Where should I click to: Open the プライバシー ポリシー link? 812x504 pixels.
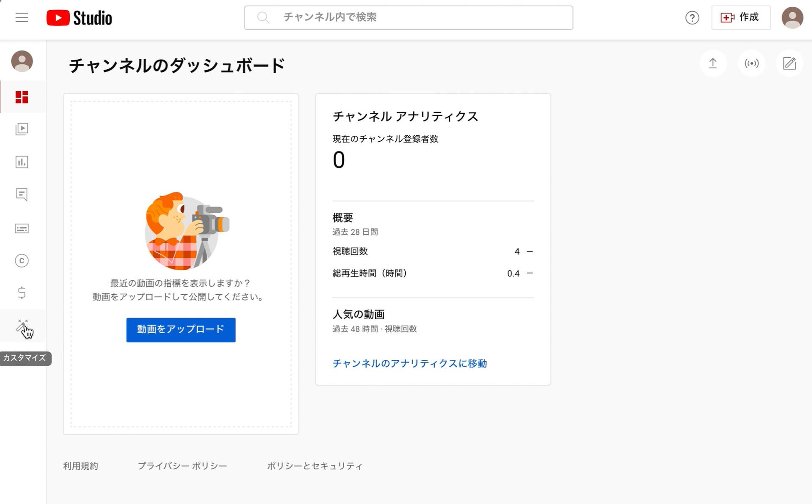pyautogui.click(x=182, y=466)
